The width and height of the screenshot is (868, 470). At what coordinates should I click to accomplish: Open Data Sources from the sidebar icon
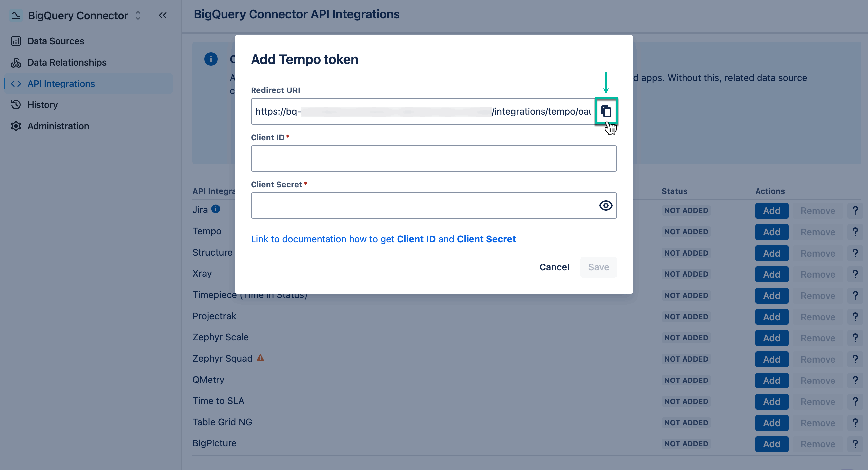click(x=16, y=41)
